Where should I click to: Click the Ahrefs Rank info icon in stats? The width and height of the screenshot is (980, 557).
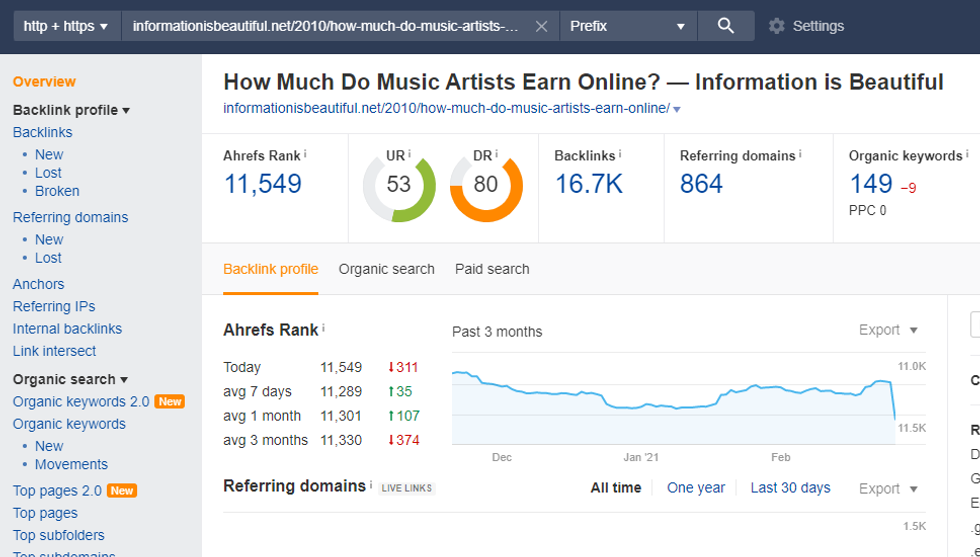(305, 154)
